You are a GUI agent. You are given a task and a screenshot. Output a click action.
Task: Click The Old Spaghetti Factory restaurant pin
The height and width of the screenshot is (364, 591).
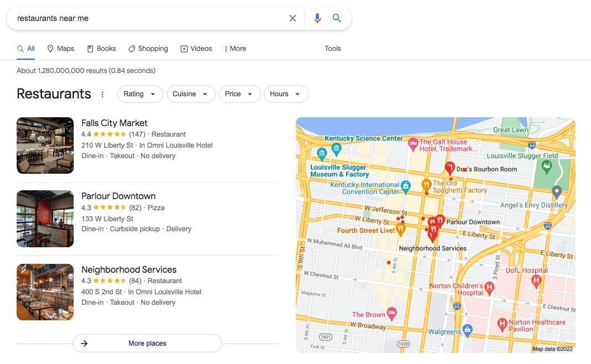[x=426, y=185]
